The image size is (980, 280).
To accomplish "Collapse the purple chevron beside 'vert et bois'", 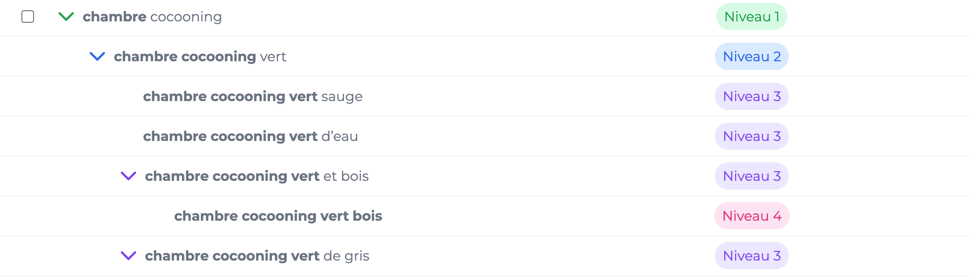I will pyautogui.click(x=128, y=176).
